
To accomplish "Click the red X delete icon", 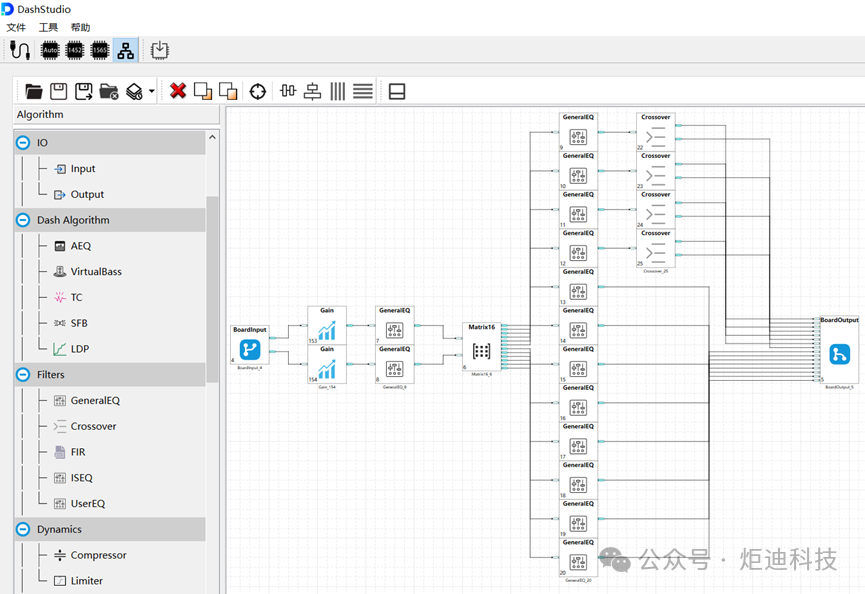I will coord(178,91).
